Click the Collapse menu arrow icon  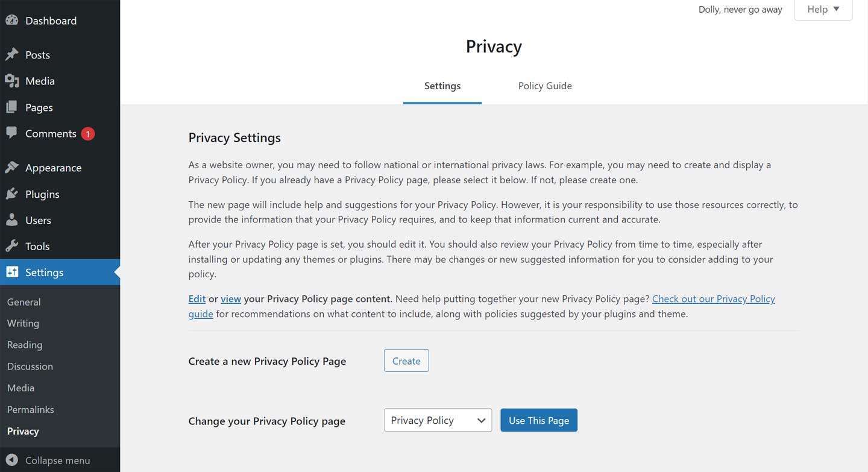tap(12, 461)
